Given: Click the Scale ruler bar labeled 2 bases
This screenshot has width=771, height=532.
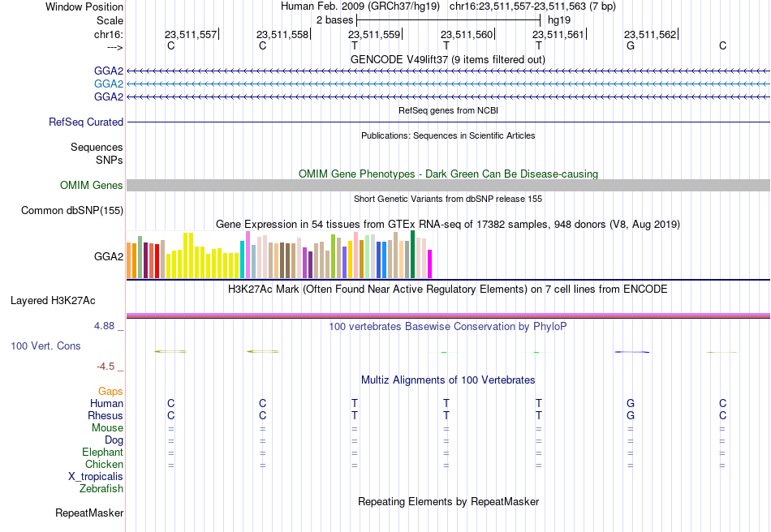Looking at the screenshot, I should tap(449, 20).
